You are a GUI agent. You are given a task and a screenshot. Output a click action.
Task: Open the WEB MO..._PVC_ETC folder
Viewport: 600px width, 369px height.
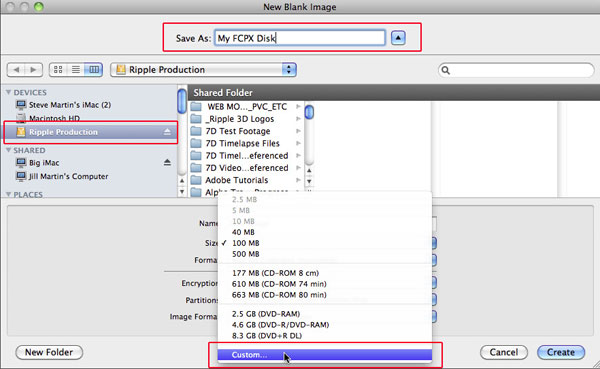(x=246, y=106)
